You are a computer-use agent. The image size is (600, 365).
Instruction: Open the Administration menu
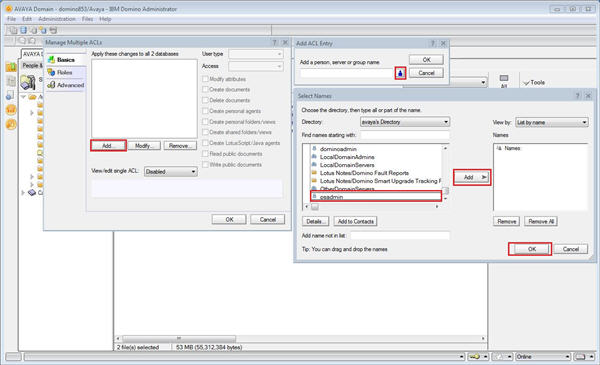(x=57, y=19)
